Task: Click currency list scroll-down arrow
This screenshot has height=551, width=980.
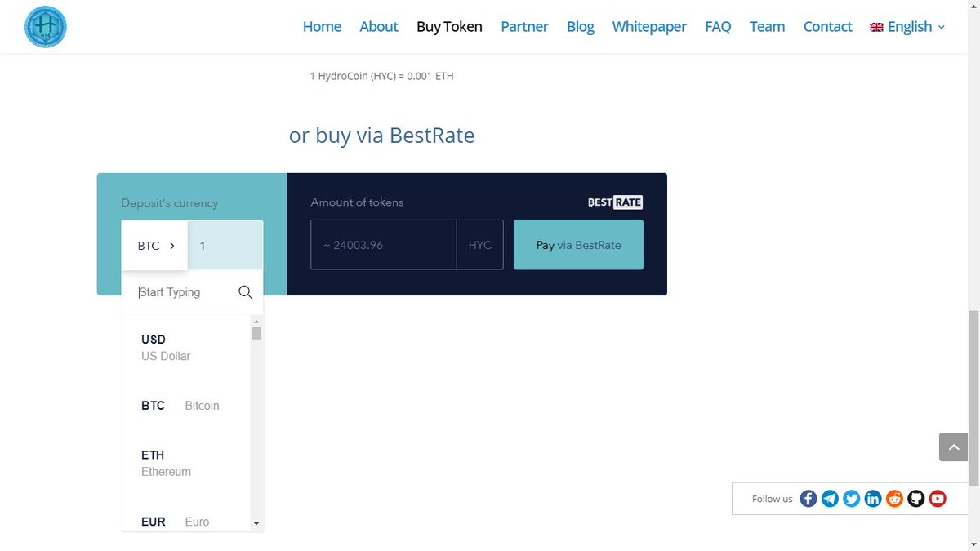Action: [256, 523]
